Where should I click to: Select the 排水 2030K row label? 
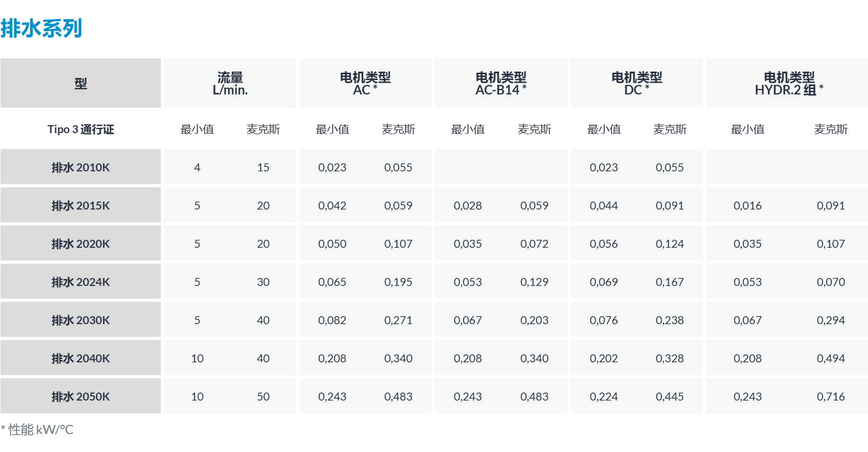pos(81,320)
